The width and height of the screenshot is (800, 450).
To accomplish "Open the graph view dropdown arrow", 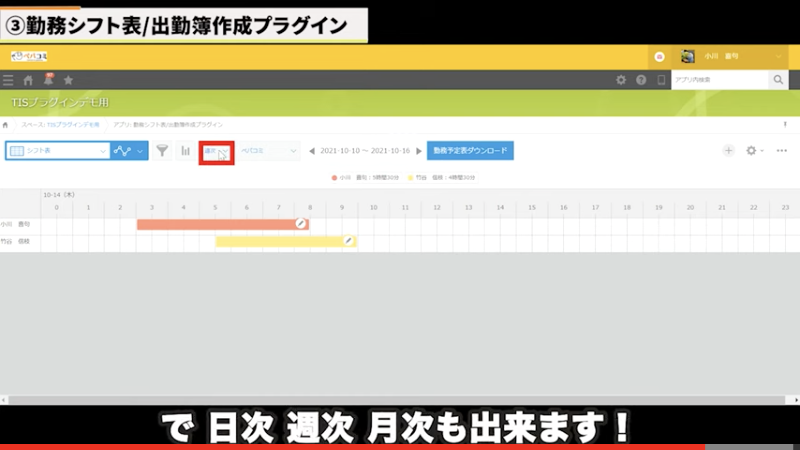I will [140, 151].
